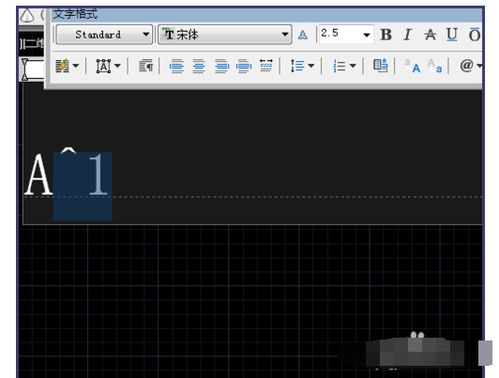This screenshot has height=378, width=499.
Task: Change text to uppercase
Action: tap(412, 66)
